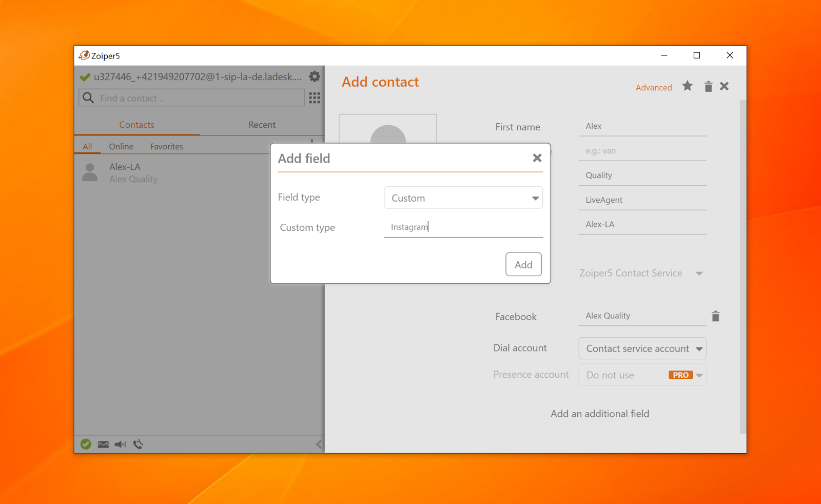Viewport: 821px width, 504px height.
Task: Click the speaker volume icon in status bar
Action: [x=121, y=444]
